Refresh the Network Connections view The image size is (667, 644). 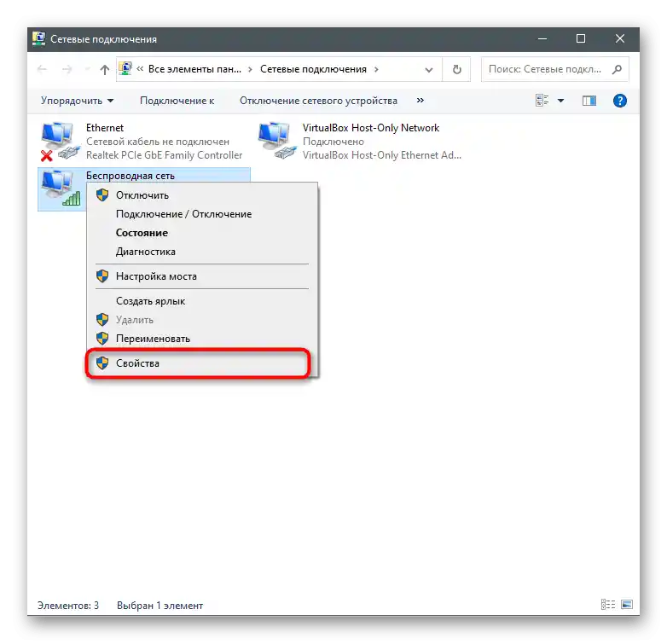coord(456,69)
